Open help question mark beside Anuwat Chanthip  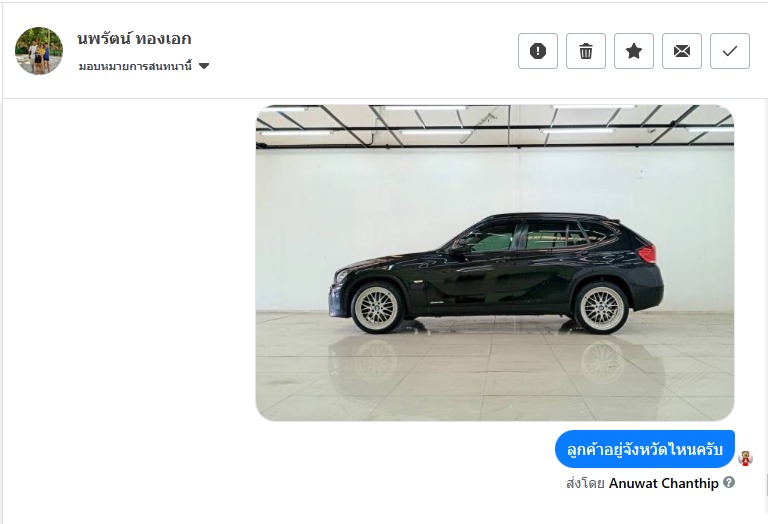click(729, 482)
